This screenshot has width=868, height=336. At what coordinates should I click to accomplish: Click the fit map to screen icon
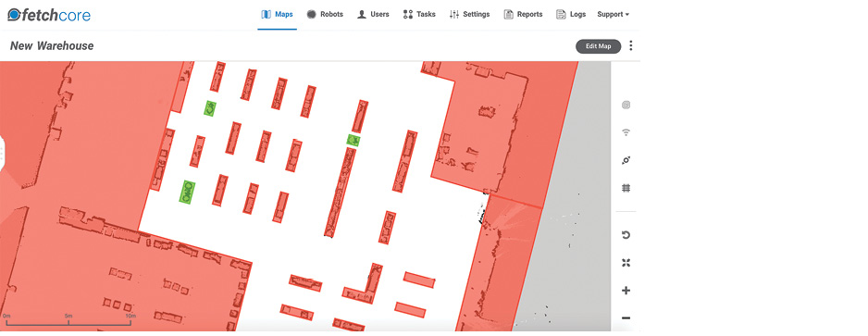626,263
